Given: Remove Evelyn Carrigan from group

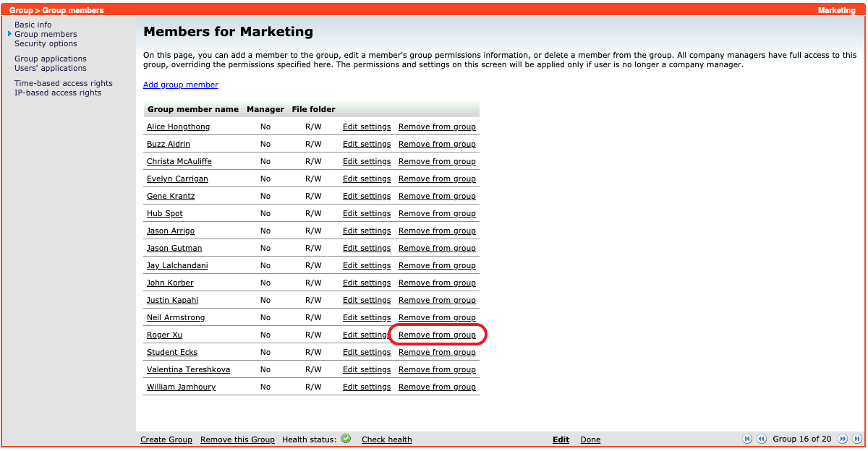Looking at the screenshot, I should click(x=437, y=179).
